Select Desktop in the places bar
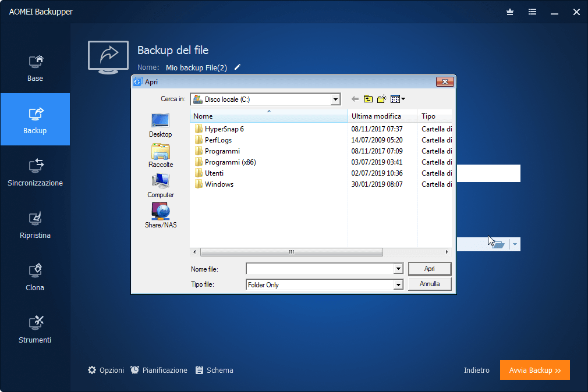Viewport: 588px width, 392px height. [161, 126]
